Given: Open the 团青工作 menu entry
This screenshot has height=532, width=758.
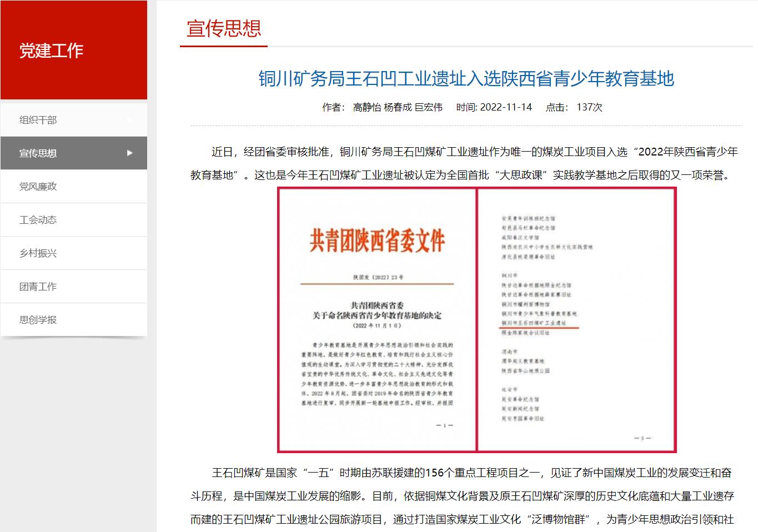Looking at the screenshot, I should pos(38,287).
